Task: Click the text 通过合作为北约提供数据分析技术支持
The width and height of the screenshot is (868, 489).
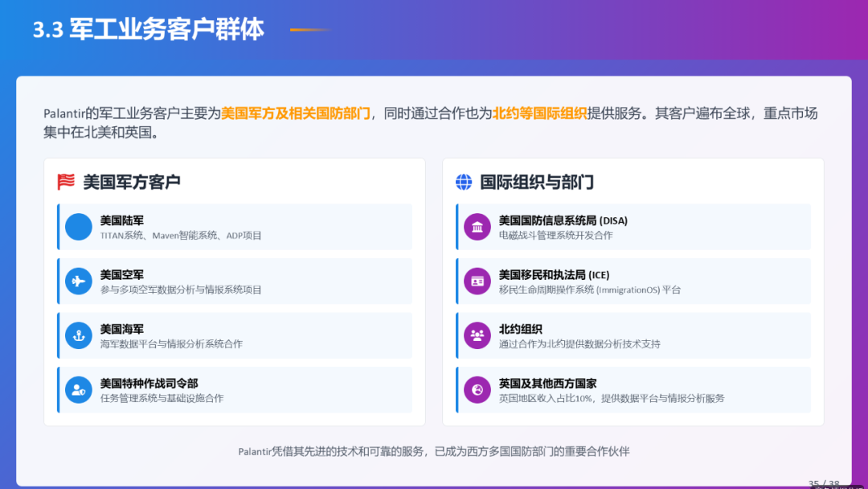Action: click(579, 344)
